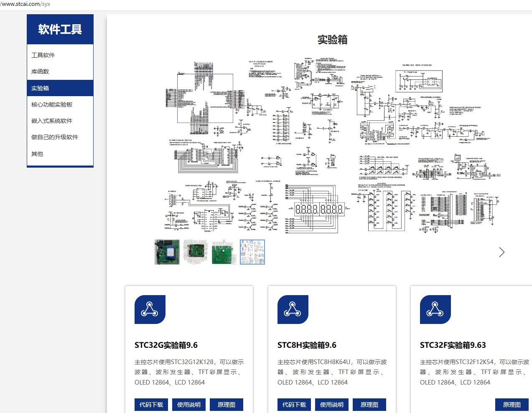Open 库函数 in sidebar menu

[60, 71]
